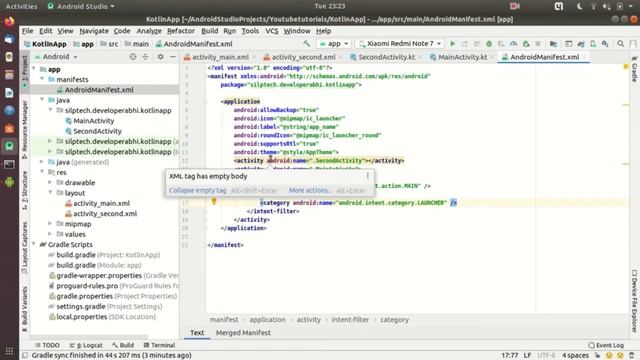Click the LF line separator status entry
Viewport: 640px width, 360px height.
pyautogui.click(x=527, y=356)
